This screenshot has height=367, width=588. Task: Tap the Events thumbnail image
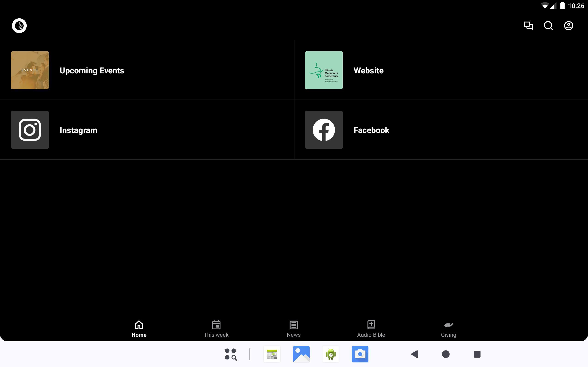click(x=30, y=70)
